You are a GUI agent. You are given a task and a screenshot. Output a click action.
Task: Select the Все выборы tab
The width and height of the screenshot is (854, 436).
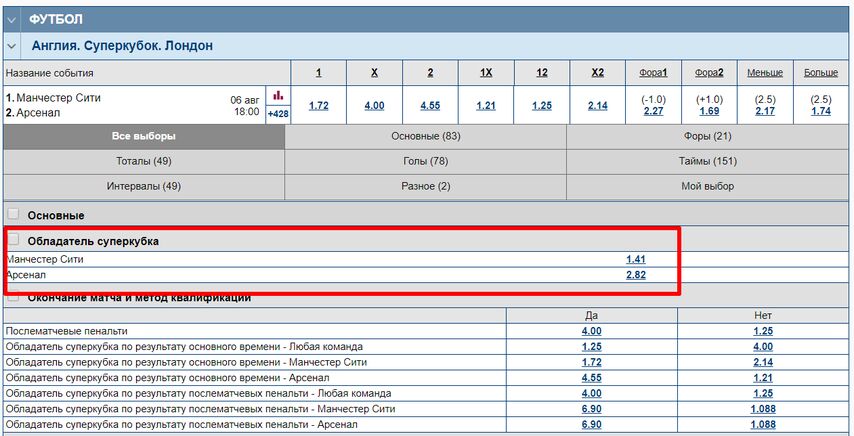click(144, 137)
